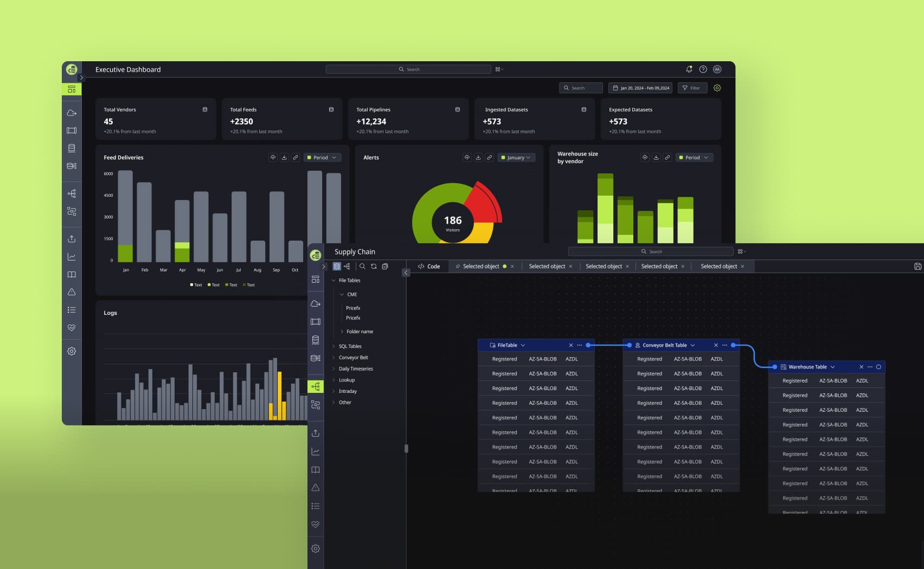Image resolution: width=924 pixels, height=569 pixels.
Task: Click the more options dots on Warehouse Table node
Action: pos(870,367)
